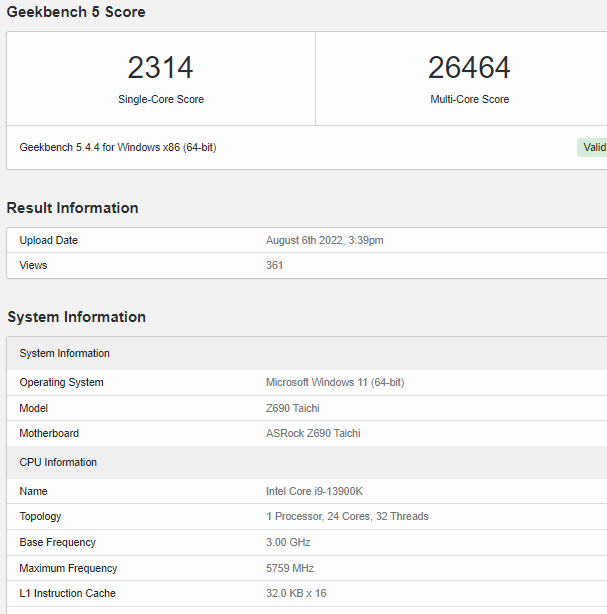Click the Upload Date label
The height and width of the screenshot is (614, 607).
pos(49,240)
